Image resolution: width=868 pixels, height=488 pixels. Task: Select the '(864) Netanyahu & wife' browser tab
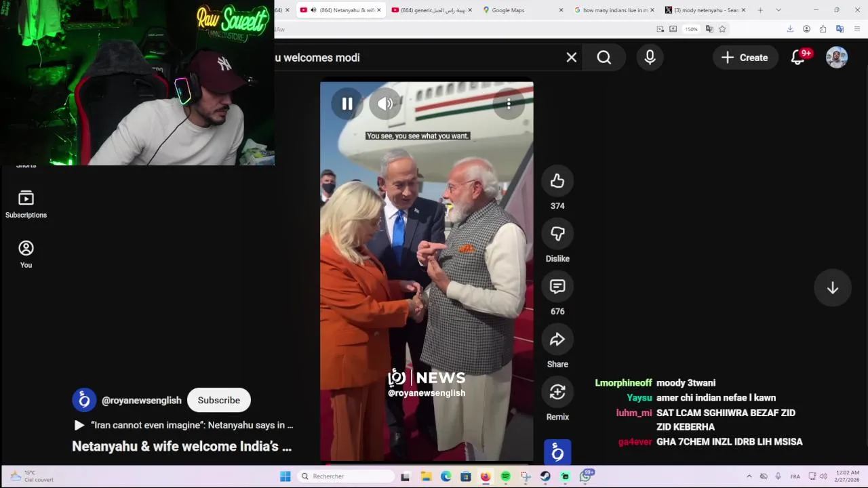[341, 10]
